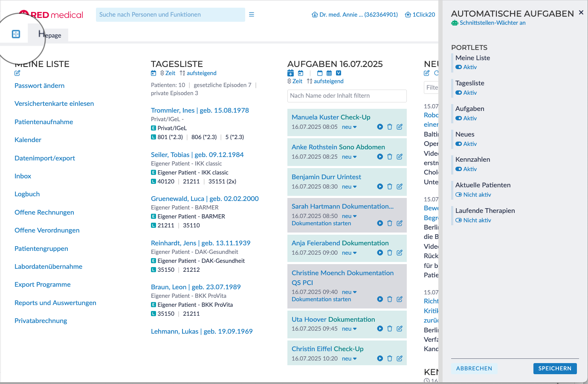Open status dropdown for Uta Hoover Dokumentation
Screen dimensions: 588x384
tap(349, 329)
